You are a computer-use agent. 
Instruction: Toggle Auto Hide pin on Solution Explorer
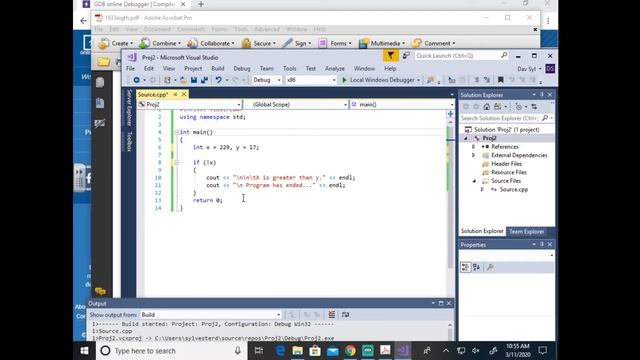click(x=542, y=95)
